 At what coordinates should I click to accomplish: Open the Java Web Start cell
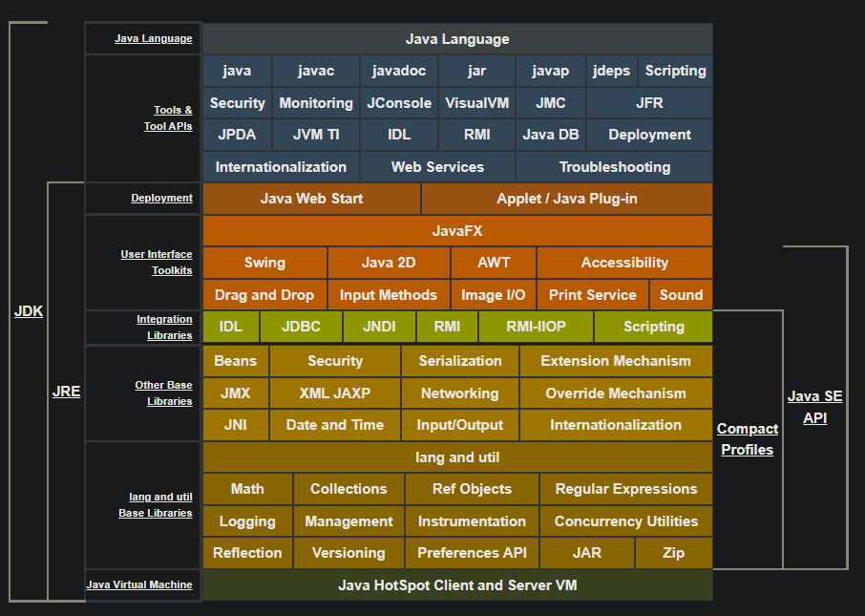click(x=311, y=199)
